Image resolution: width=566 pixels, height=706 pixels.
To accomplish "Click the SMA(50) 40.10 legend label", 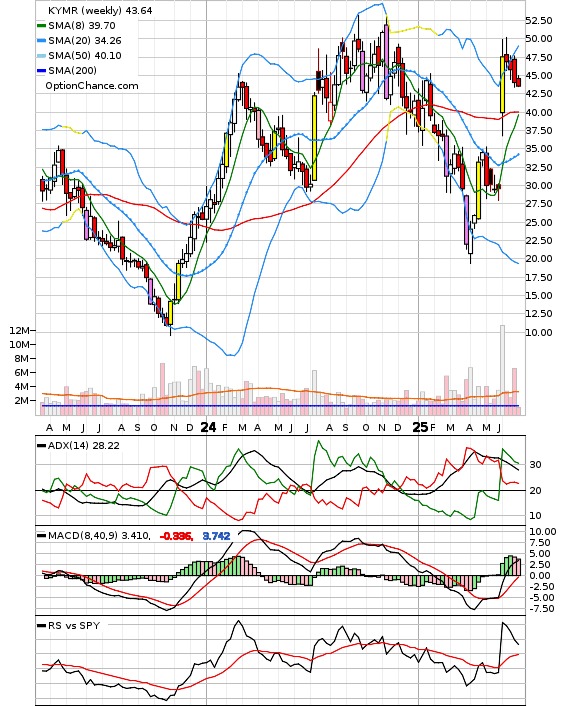I will 85,55.
